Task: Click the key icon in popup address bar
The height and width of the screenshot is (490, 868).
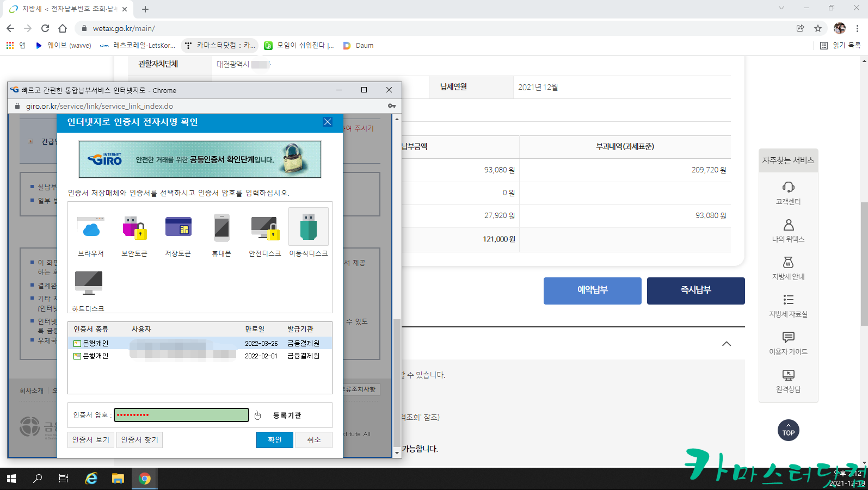Action: [392, 106]
